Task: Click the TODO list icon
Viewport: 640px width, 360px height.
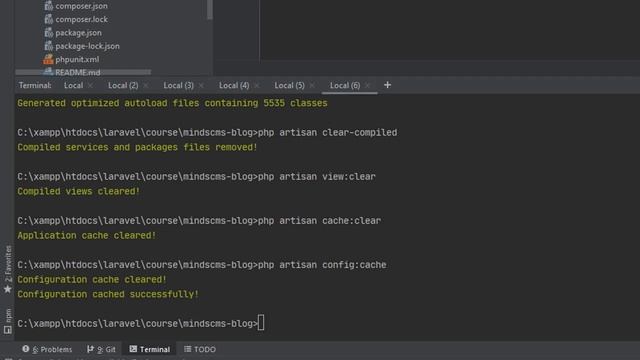Action: pos(187,349)
